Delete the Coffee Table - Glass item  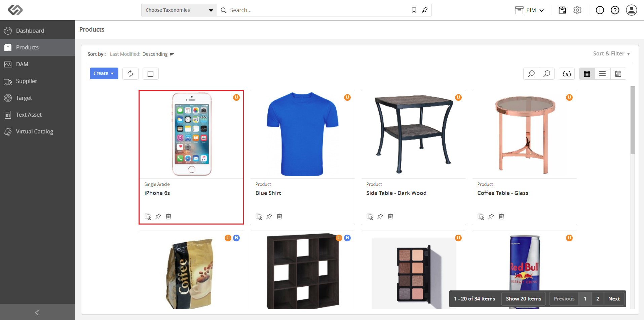[501, 216]
